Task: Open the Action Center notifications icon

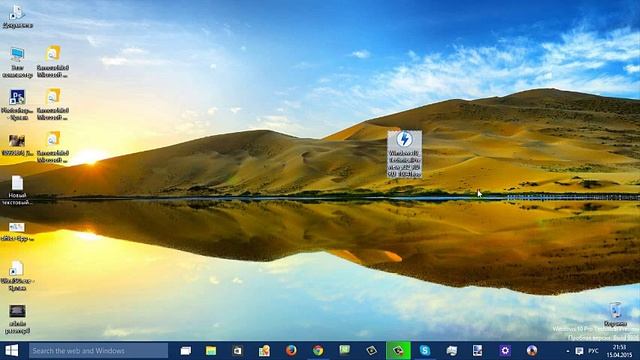Action: click(x=579, y=351)
